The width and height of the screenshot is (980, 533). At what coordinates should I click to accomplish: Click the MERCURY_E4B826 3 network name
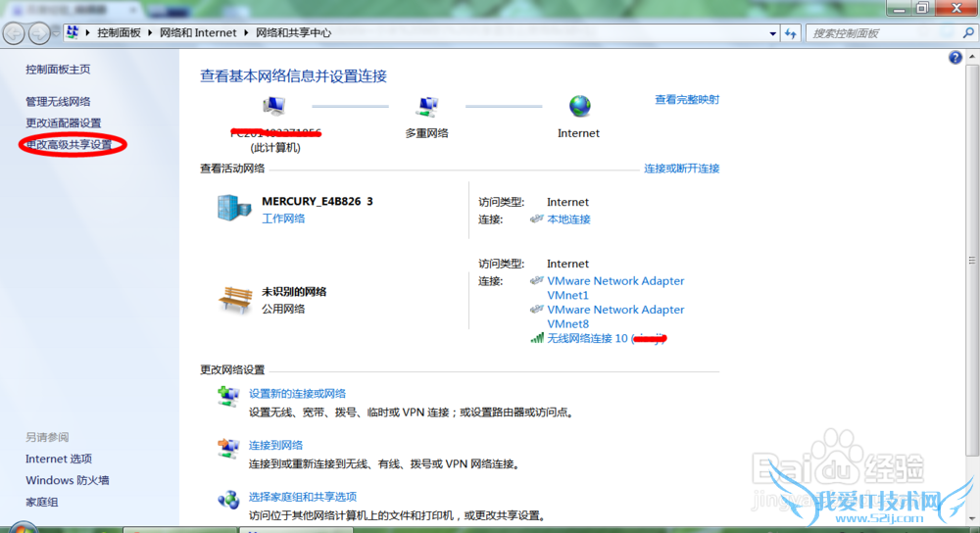317,201
